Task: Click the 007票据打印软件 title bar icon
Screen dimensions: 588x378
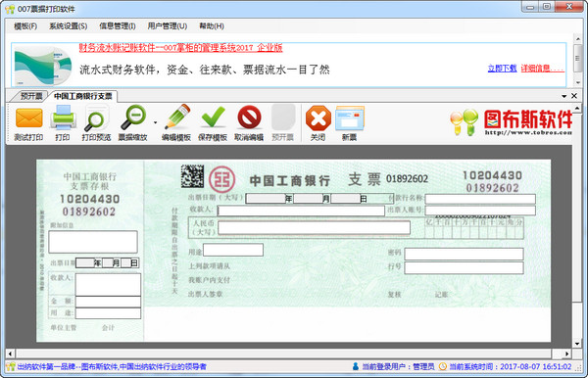Action: pos(10,9)
